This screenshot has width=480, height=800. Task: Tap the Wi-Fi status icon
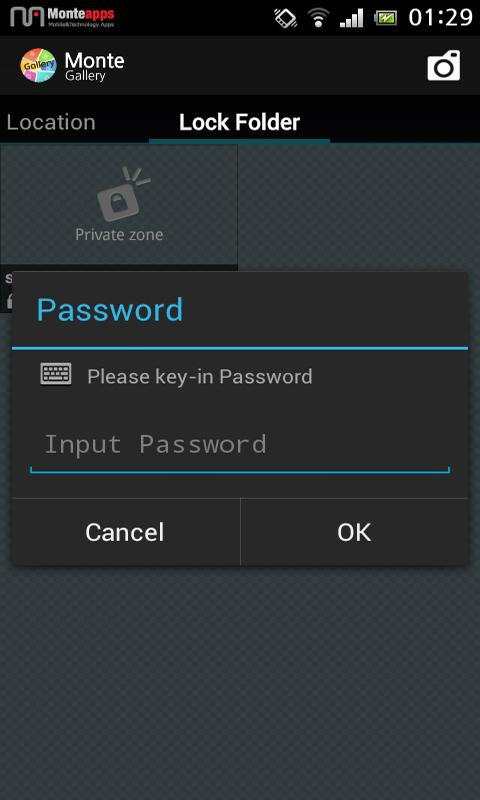click(319, 18)
